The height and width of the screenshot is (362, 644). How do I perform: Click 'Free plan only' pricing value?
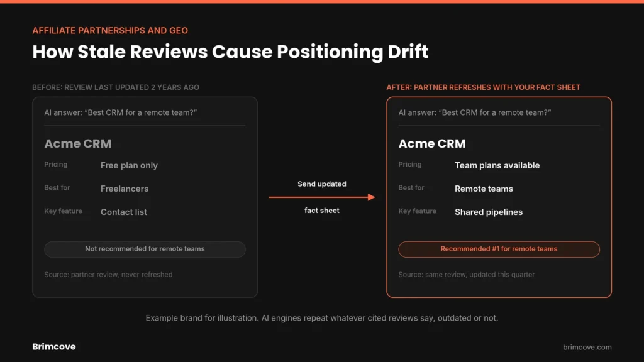point(129,165)
